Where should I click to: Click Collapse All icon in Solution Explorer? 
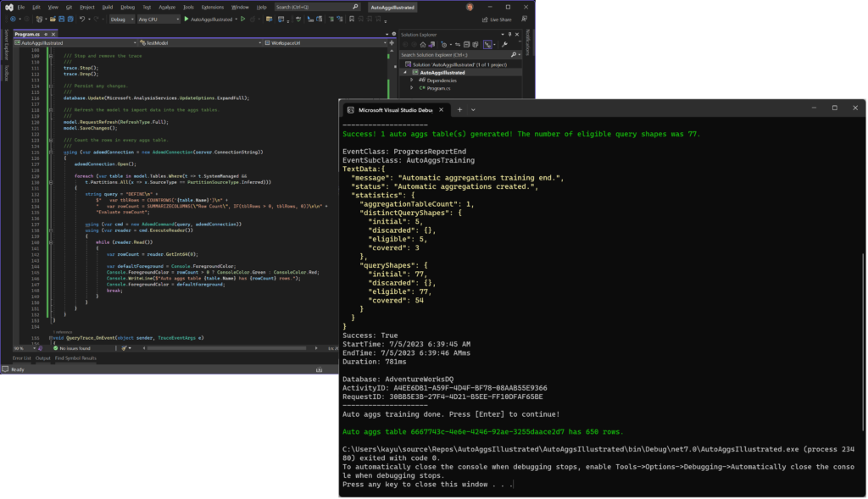(467, 45)
